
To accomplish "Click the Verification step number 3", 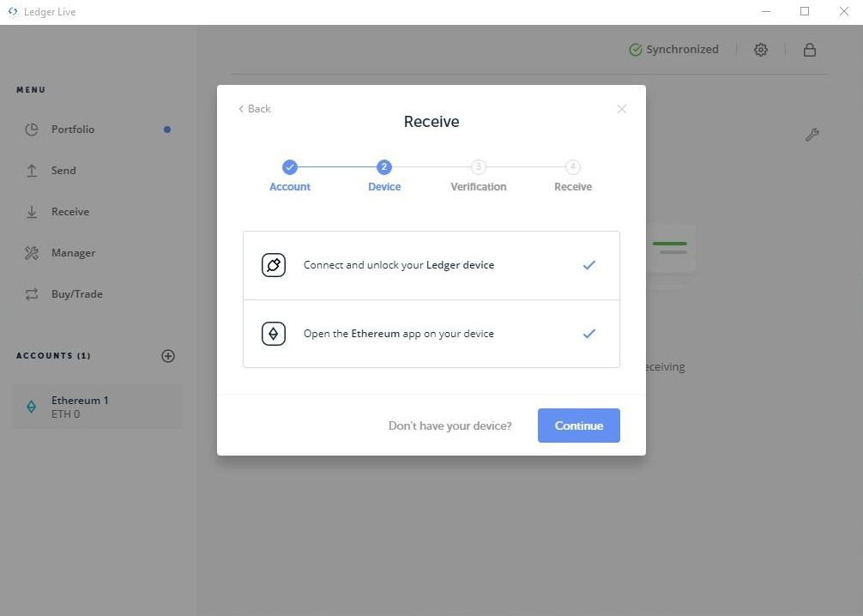I will 479,167.
